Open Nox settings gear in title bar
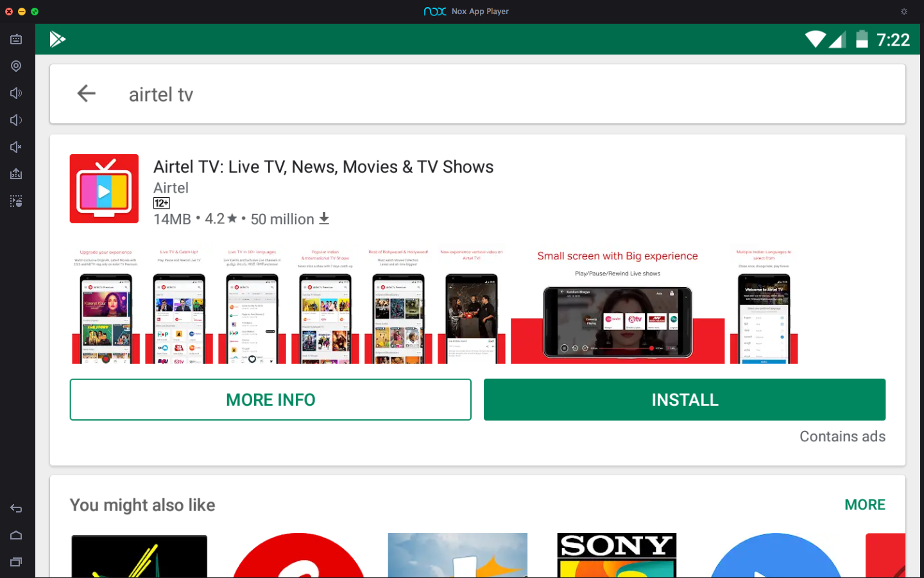Screen dimensions: 924x578 coord(904,12)
